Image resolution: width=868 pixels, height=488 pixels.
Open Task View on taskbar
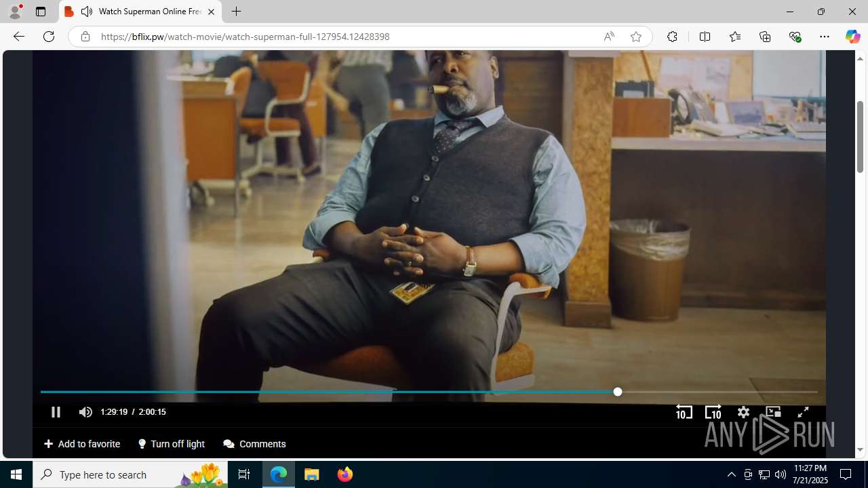click(244, 474)
